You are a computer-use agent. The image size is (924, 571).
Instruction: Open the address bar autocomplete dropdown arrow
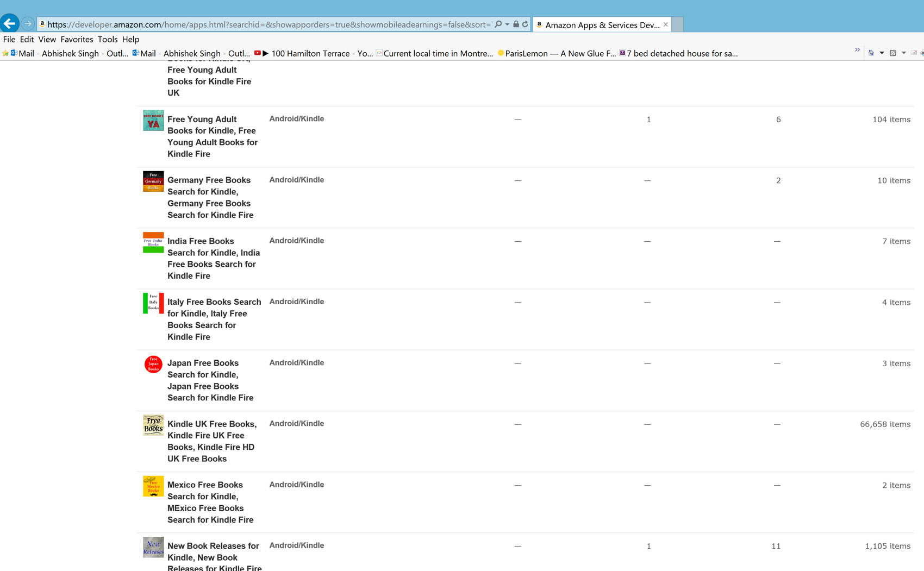[x=507, y=24]
